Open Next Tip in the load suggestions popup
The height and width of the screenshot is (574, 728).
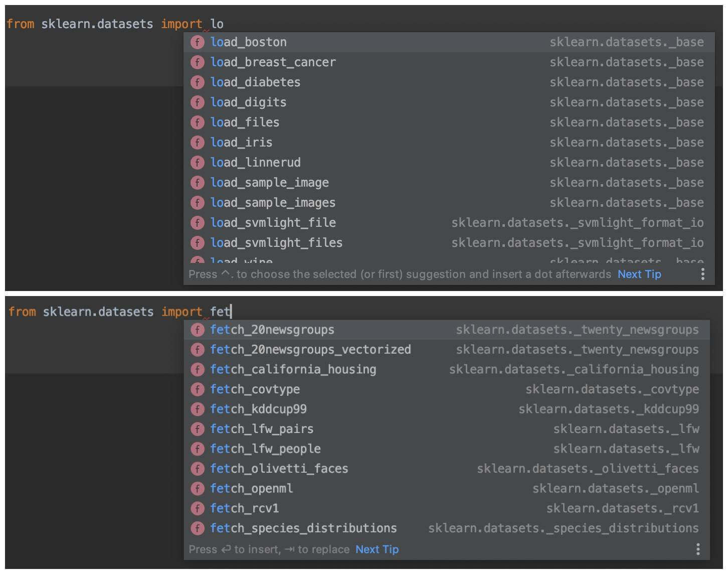coord(639,274)
